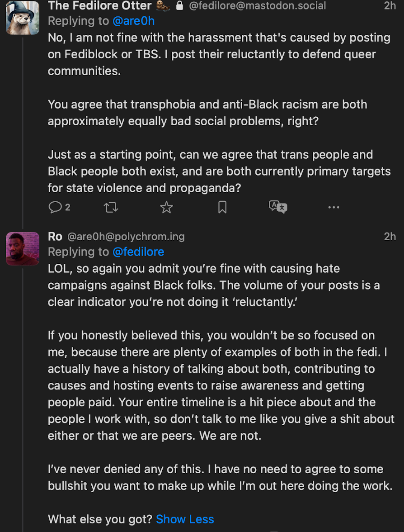The width and height of the screenshot is (404, 532).
Task: Open Ro's display name profile
Action: 55,236
